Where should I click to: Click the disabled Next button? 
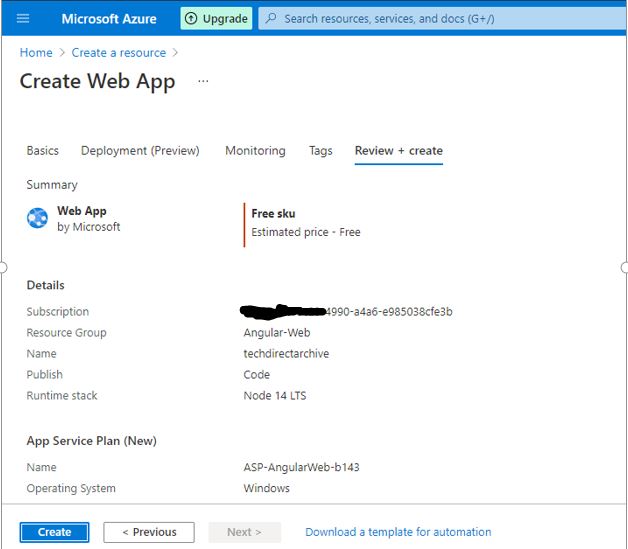(x=244, y=532)
